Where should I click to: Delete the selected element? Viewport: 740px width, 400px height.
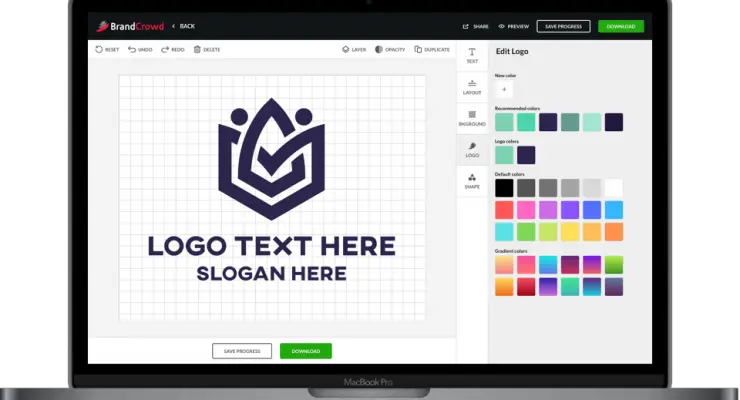tap(198, 49)
